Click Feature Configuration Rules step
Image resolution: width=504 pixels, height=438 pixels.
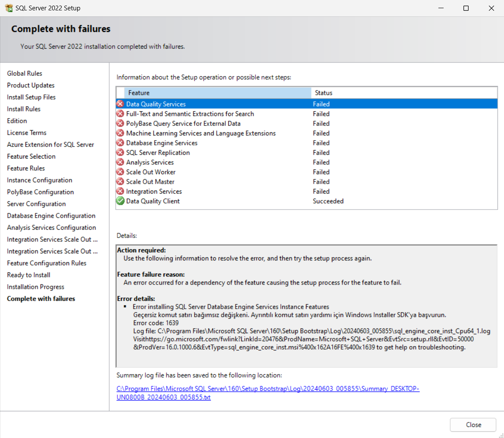tap(47, 263)
